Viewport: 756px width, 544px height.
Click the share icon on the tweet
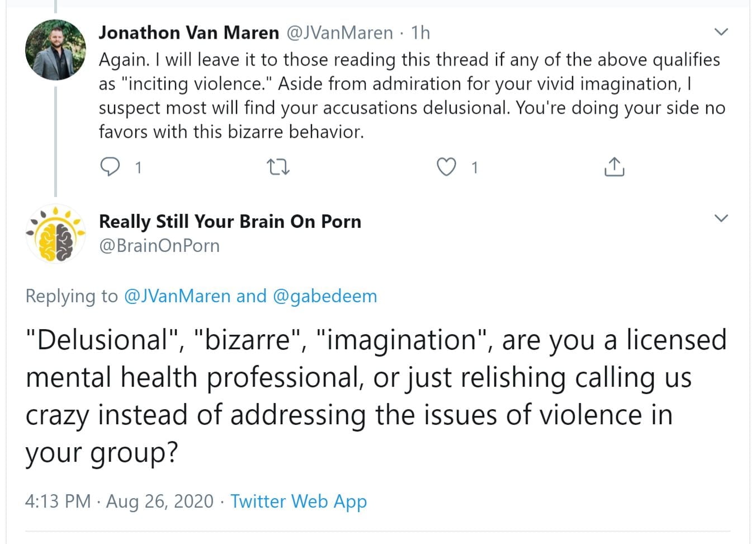pos(614,167)
